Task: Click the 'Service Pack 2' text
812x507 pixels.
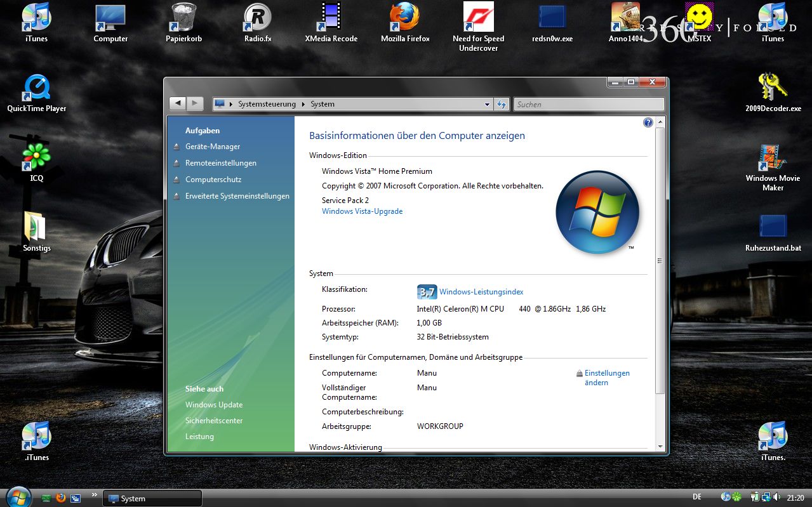Action: (x=345, y=200)
